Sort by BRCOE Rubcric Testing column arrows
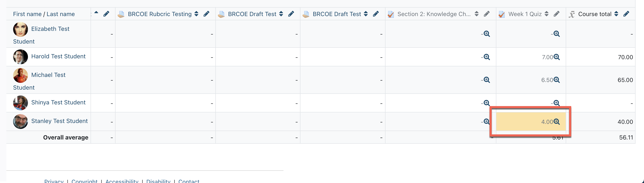The height and width of the screenshot is (183, 644). tap(197, 14)
